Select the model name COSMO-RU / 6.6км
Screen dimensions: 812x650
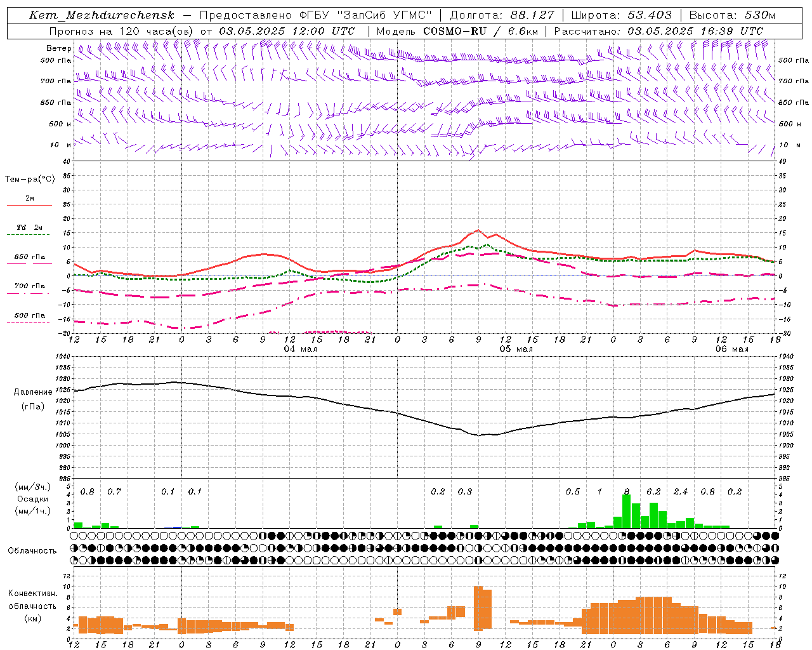click(x=480, y=31)
